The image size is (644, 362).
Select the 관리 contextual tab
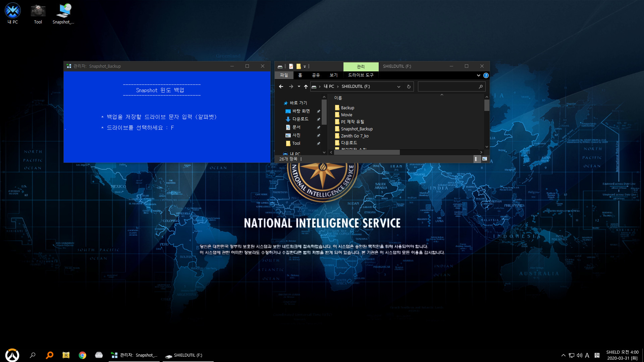pyautogui.click(x=361, y=66)
